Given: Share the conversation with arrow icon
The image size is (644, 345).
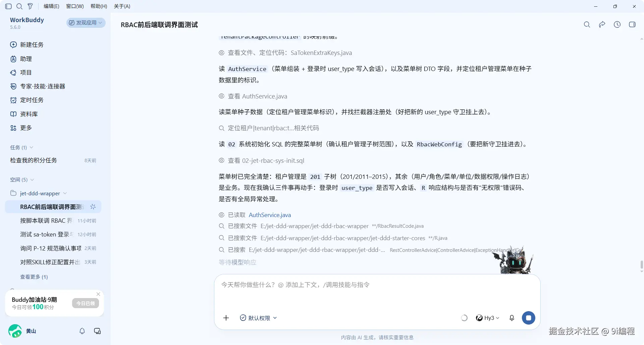Looking at the screenshot, I should (602, 24).
